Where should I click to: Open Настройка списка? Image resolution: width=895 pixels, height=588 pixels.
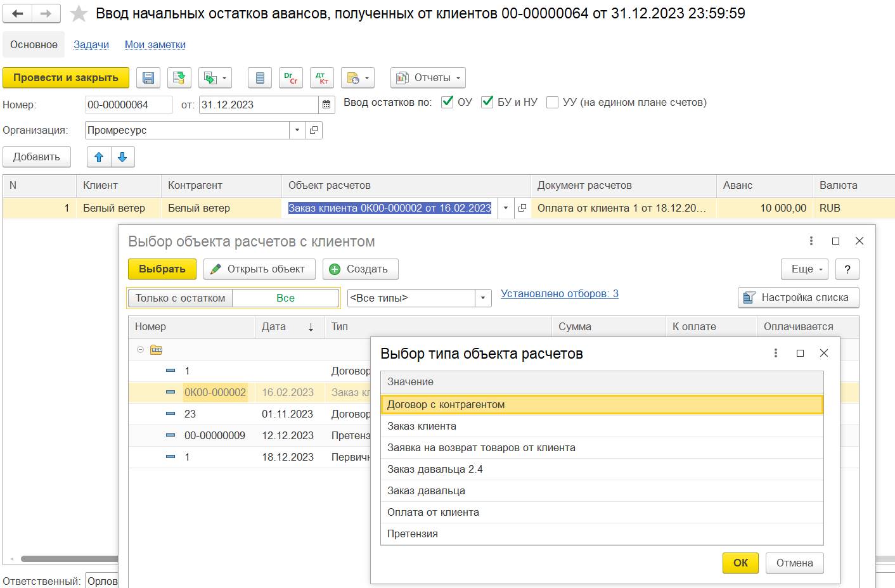coord(799,298)
